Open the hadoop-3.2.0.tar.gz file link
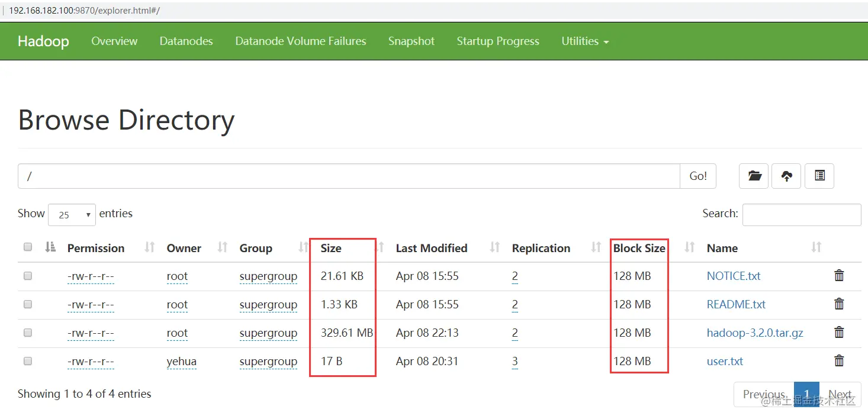 click(x=755, y=333)
